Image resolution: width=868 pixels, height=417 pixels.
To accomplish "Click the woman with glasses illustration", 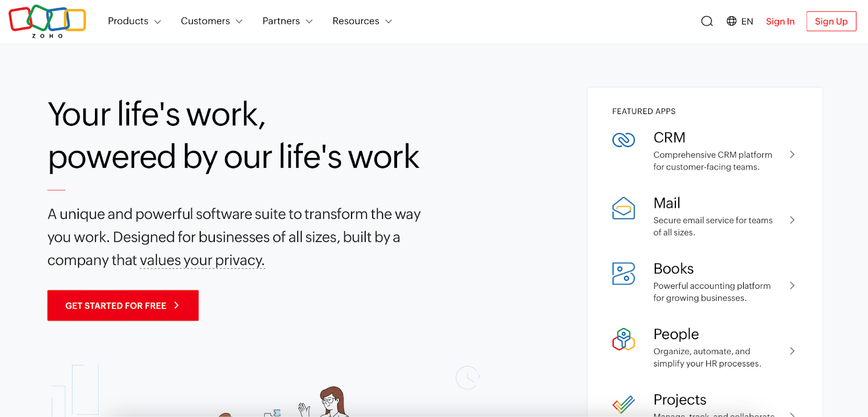I will coord(331,402).
